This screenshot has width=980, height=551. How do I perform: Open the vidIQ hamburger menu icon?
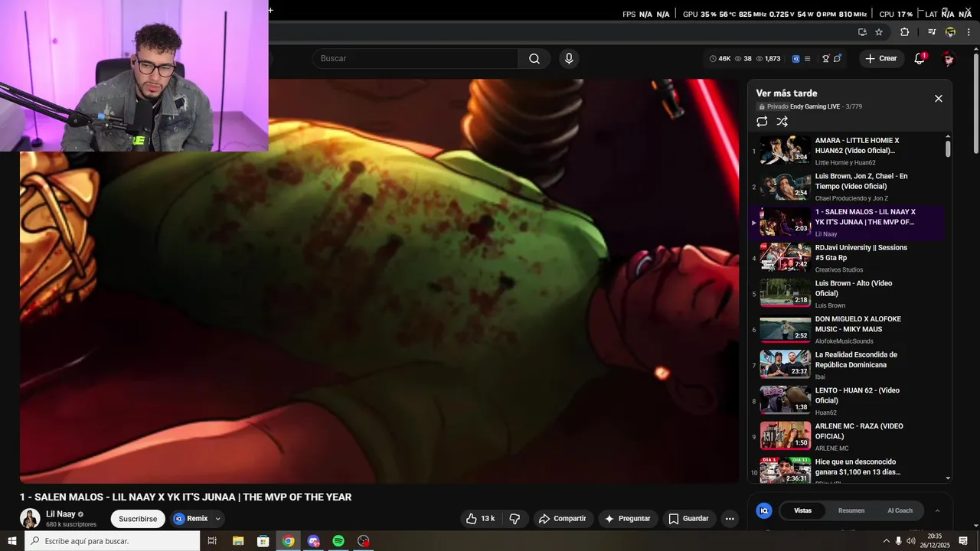point(807,58)
